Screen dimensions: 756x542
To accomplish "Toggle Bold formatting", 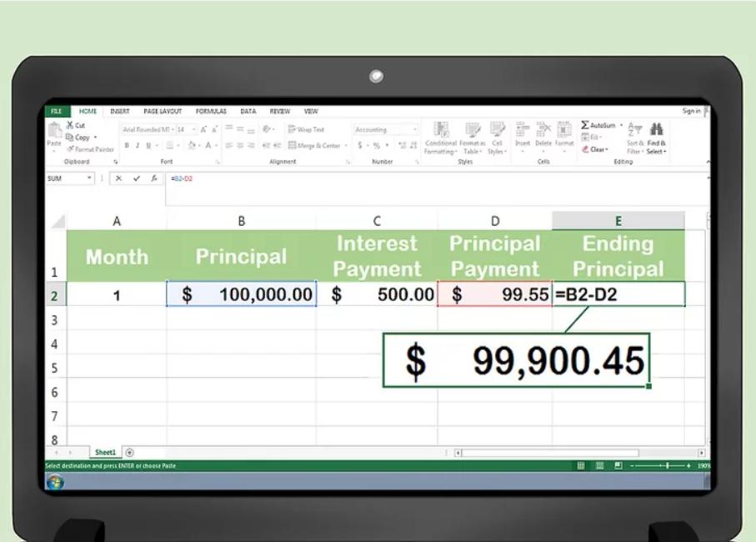I will 127,145.
